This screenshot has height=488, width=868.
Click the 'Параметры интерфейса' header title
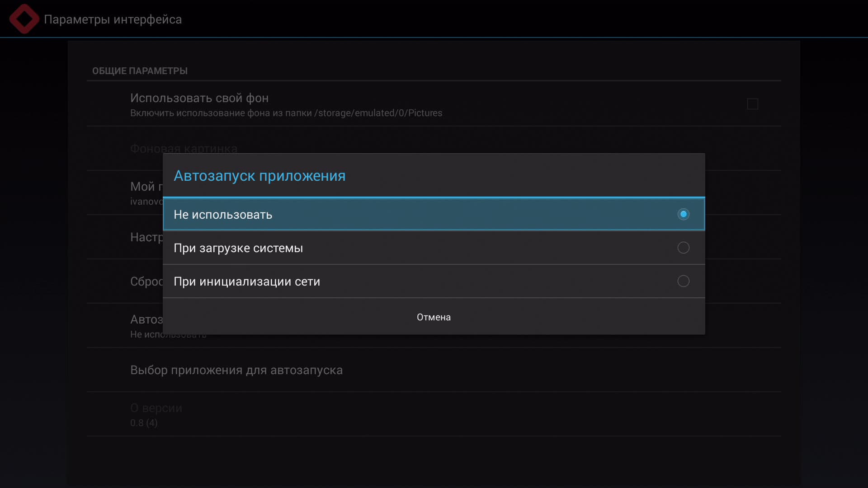coord(113,19)
